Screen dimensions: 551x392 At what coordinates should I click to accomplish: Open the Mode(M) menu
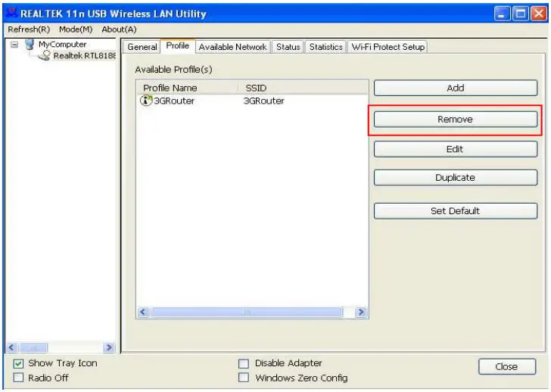click(x=76, y=30)
